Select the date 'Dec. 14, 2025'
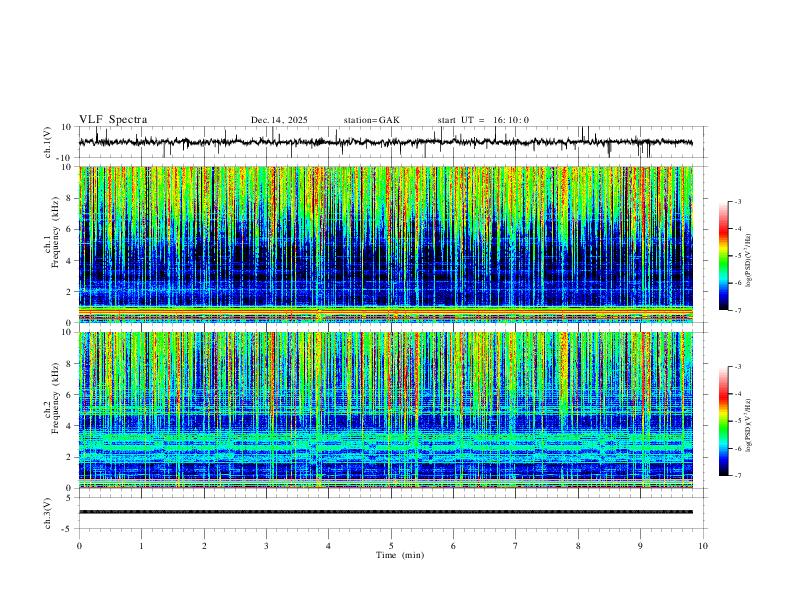The image size is (792, 612). pyautogui.click(x=279, y=120)
